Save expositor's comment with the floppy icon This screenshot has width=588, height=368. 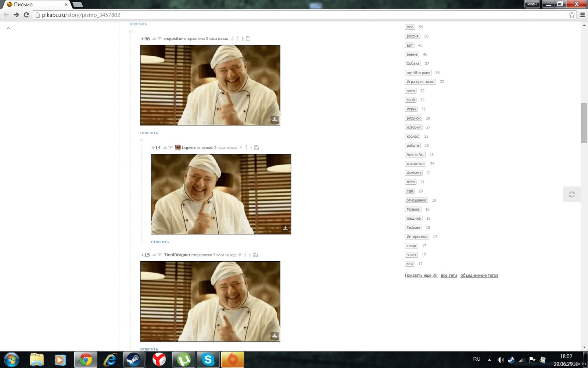point(248,39)
